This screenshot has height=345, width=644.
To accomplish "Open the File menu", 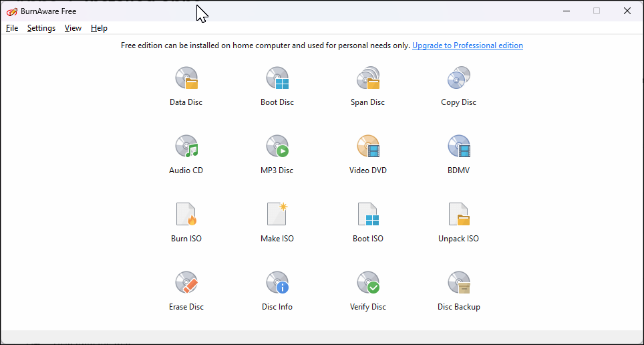I will coord(12,28).
